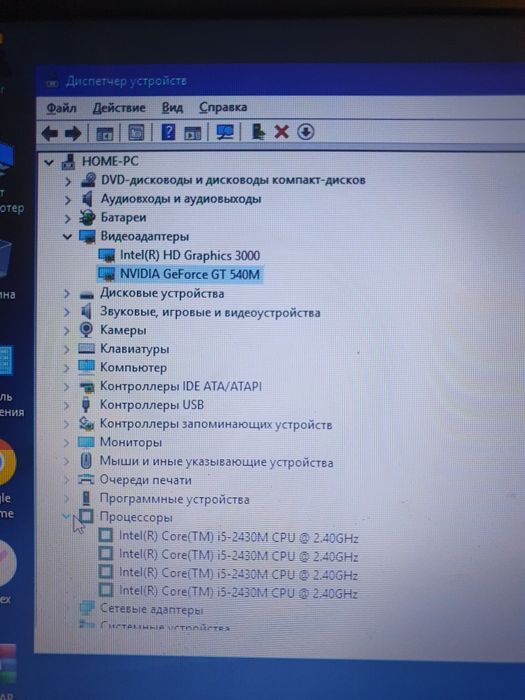Select Контроллеры IDE ATA/ATAPI category

[180, 386]
